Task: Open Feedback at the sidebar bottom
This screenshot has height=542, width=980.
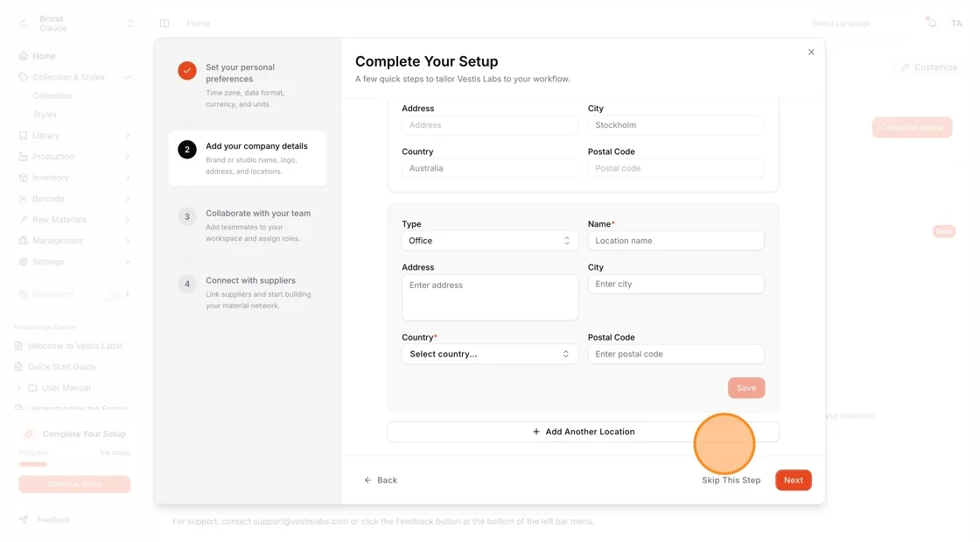Action: point(52,520)
